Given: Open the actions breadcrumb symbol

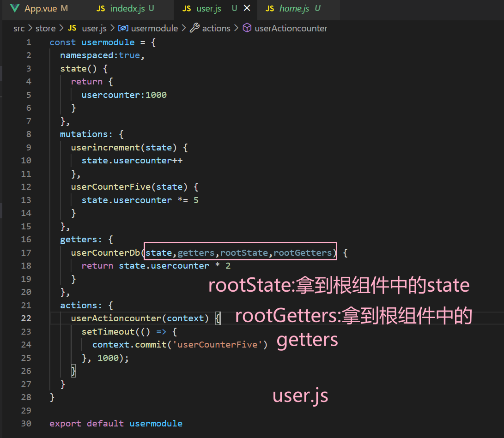Looking at the screenshot, I should (x=216, y=28).
